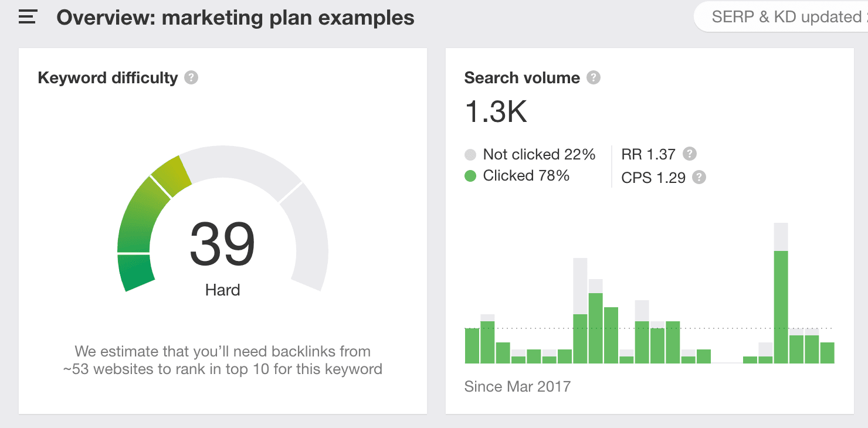
Task: Click the 1.3K search volume value
Action: 496,111
